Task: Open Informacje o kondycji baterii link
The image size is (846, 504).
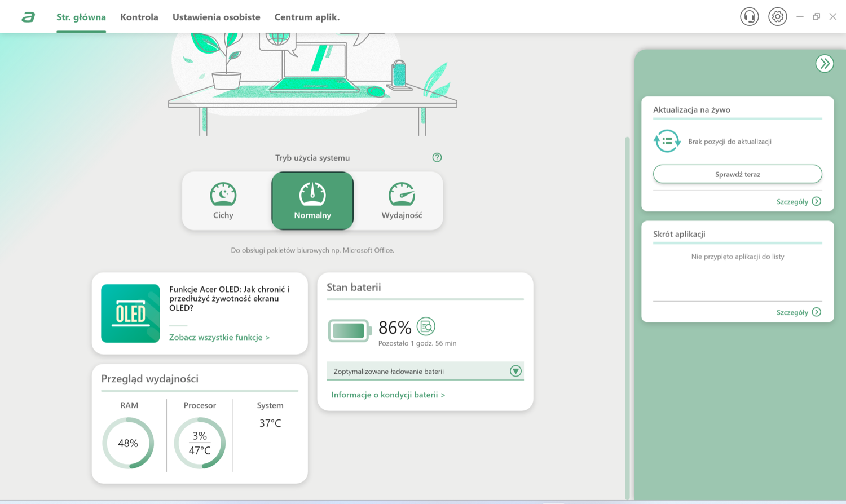Action: (x=388, y=395)
